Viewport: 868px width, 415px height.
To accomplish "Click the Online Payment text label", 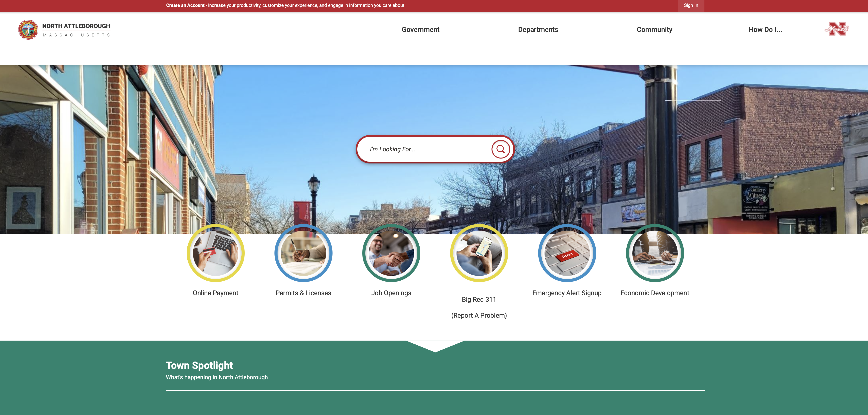I will [215, 293].
